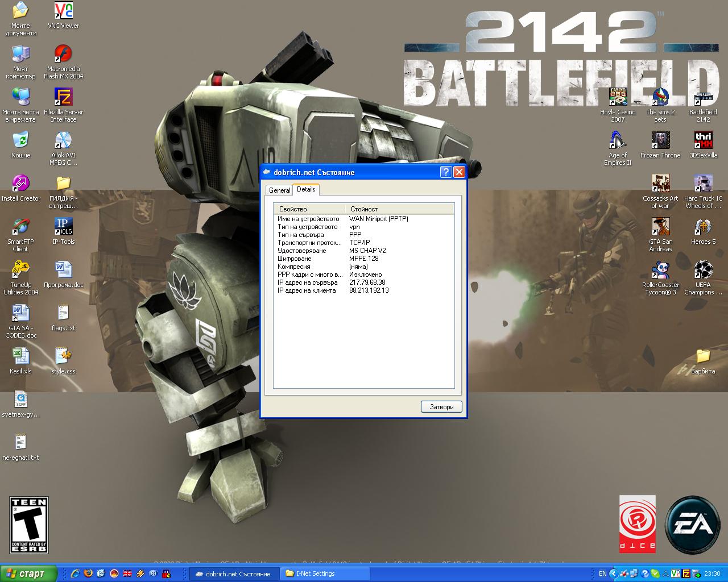
Task: Select the svetnax-gy 3GPP file icon
Action: (x=21, y=405)
